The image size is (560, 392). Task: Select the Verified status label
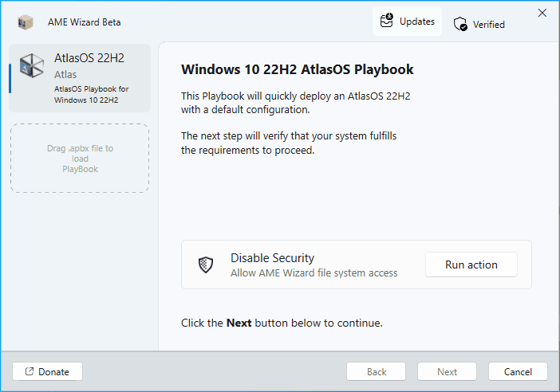tap(488, 25)
